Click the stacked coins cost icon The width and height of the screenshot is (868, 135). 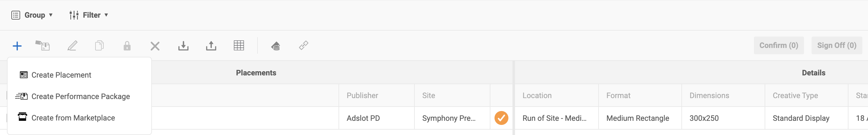(x=276, y=45)
